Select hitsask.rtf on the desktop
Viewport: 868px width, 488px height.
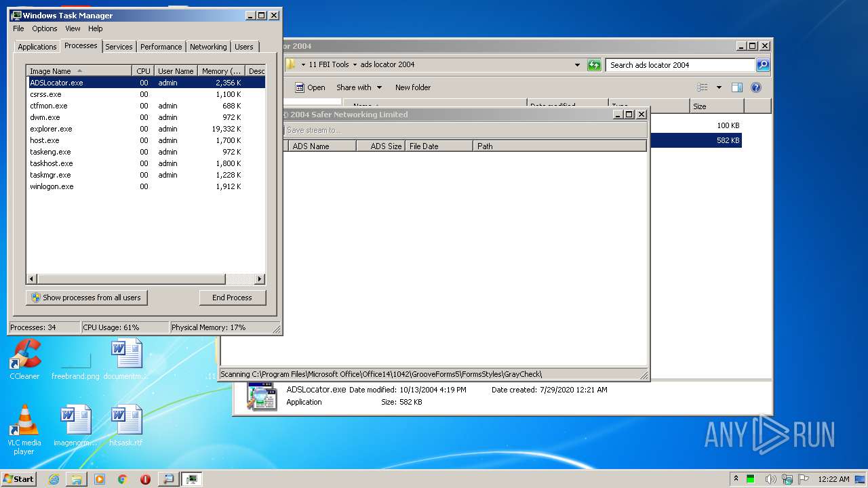(126, 426)
